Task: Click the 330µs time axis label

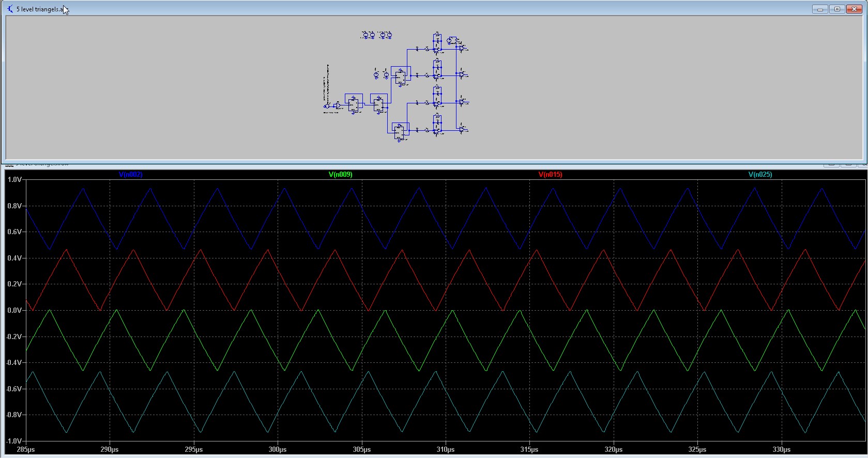Action: click(781, 450)
